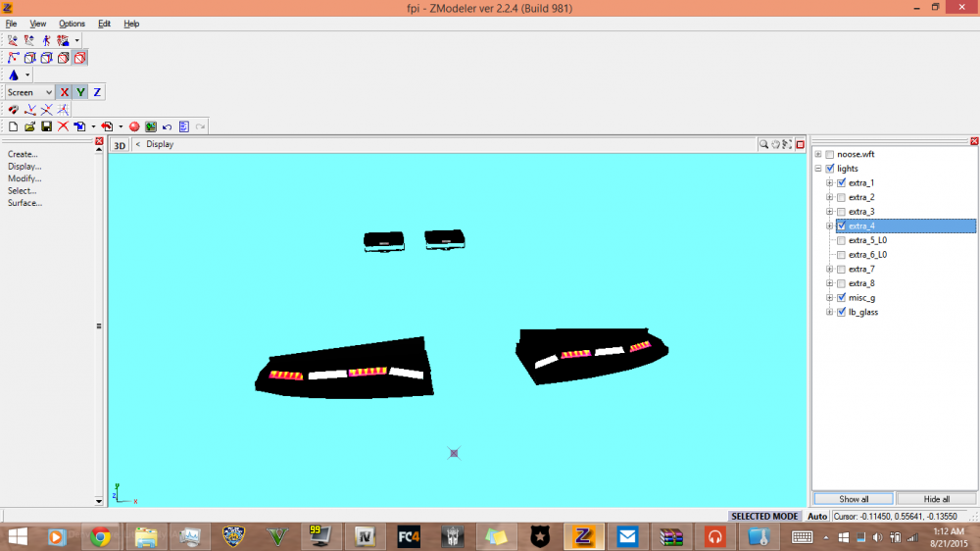Screen dimensions: 980x551
Task: Click the blue cone pivot helper icon
Action: pos(14,75)
